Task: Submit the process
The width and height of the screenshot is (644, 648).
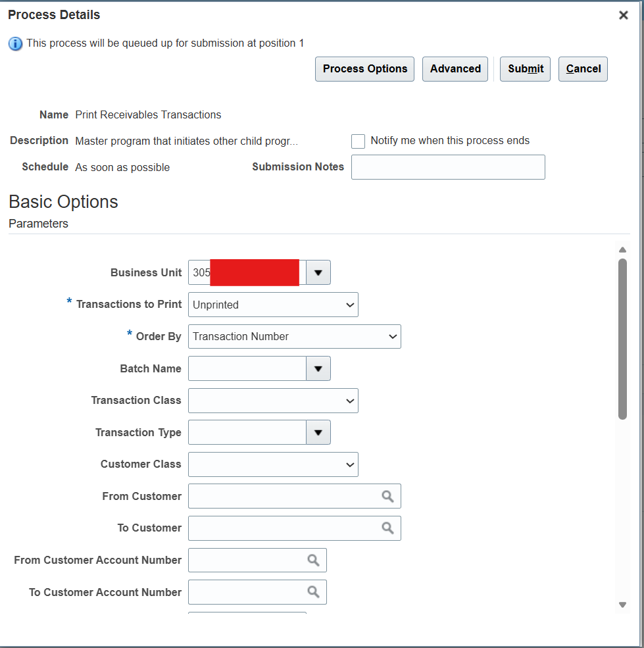Action: point(525,69)
